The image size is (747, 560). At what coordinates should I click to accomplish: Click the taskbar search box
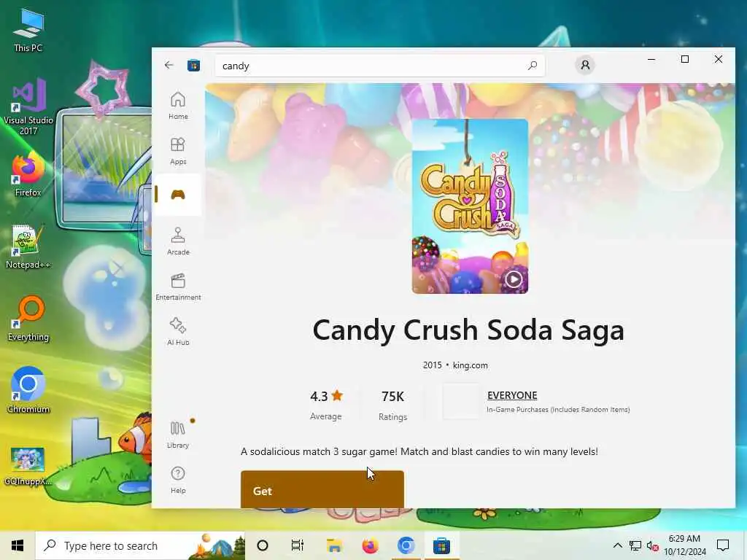(141, 545)
